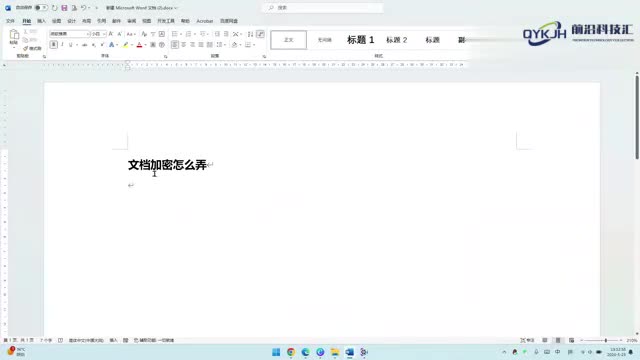Switch to the 开发工具 (Developer) ribbon tab

[x=166, y=21]
